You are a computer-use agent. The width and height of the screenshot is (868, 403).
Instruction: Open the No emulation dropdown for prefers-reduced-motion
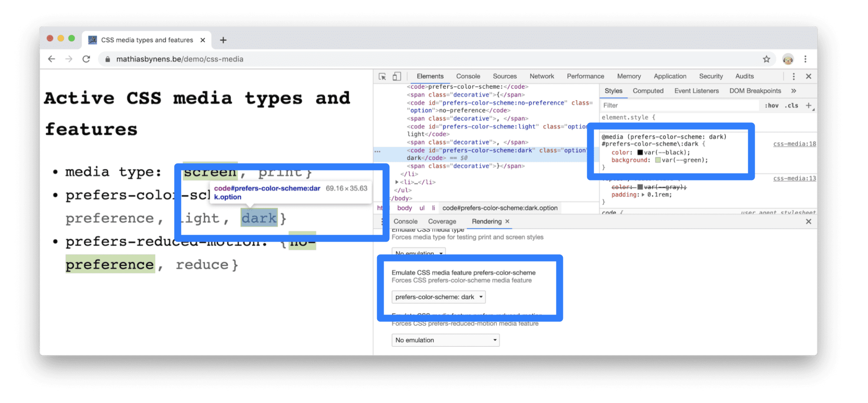click(x=445, y=340)
